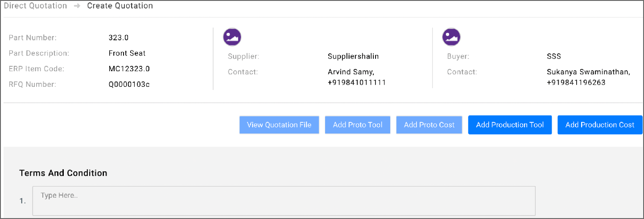This screenshot has height=219, width=644.
Task: Click Add Production Cost
Action: click(x=600, y=125)
